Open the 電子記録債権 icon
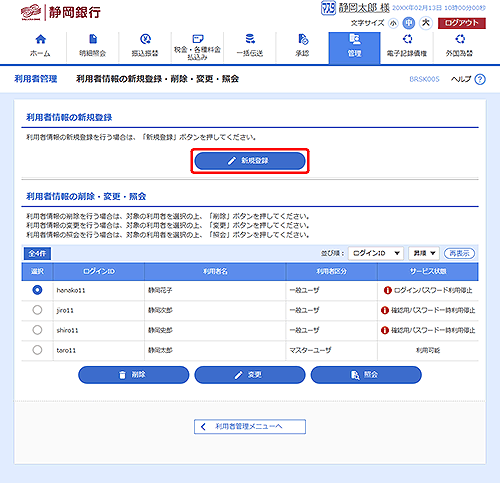This screenshot has width=500, height=483. [x=407, y=39]
